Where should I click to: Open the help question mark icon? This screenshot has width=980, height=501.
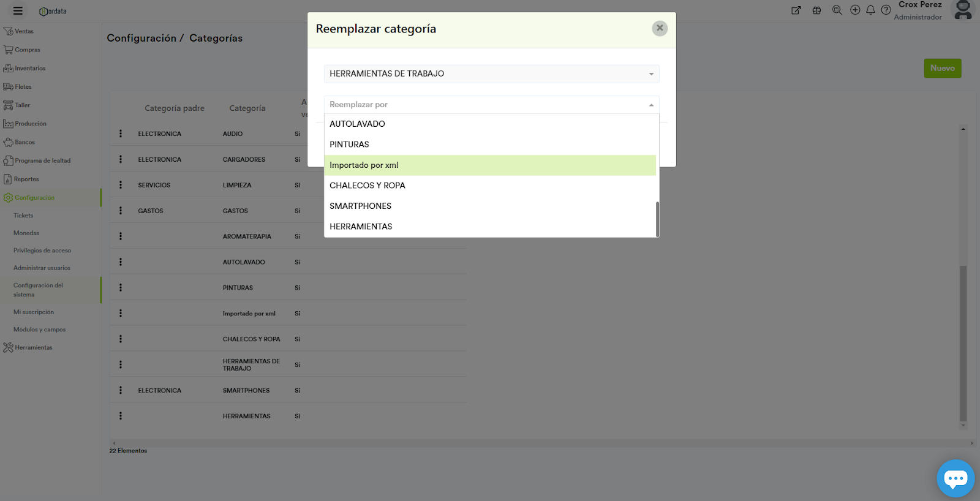pyautogui.click(x=886, y=10)
